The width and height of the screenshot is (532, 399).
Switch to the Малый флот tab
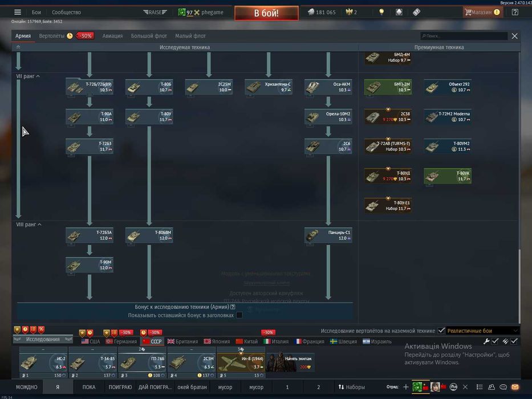click(x=190, y=36)
